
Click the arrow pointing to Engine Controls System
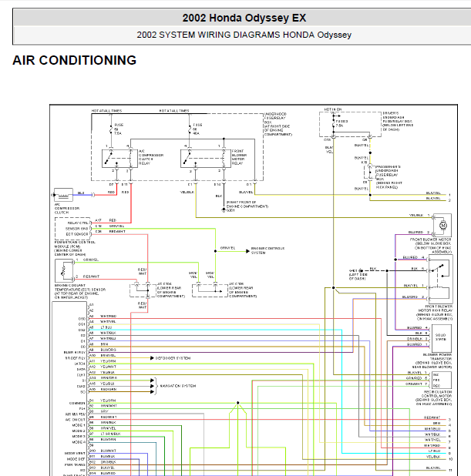(x=247, y=251)
